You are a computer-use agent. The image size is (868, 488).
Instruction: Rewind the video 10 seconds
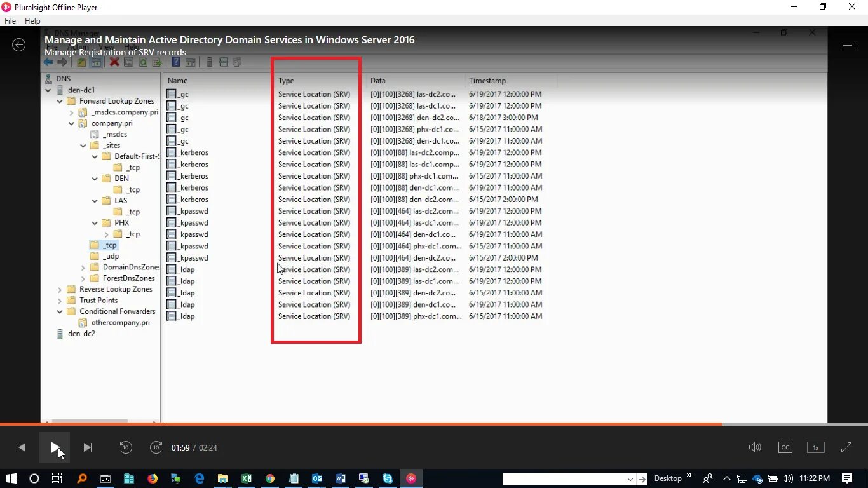click(126, 447)
